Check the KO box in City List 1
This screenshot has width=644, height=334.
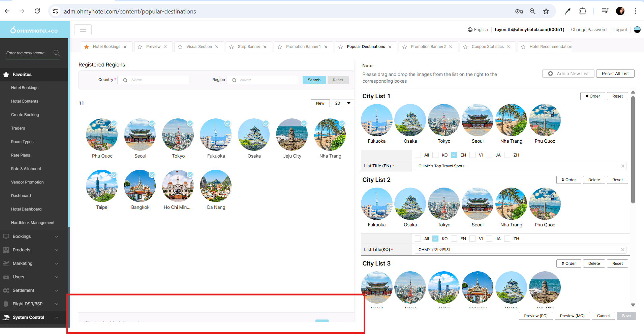coord(435,155)
